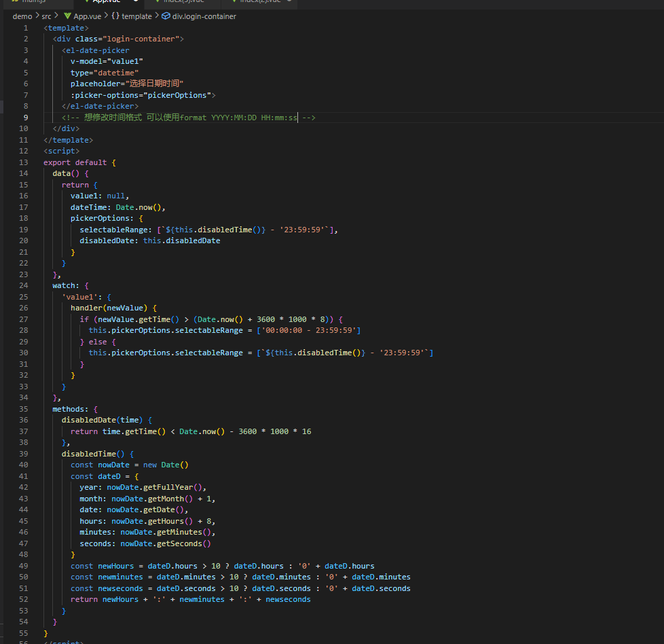Screen dimensions: 664x644
Task: Click the "login-container" class value
Action: [x=141, y=39]
